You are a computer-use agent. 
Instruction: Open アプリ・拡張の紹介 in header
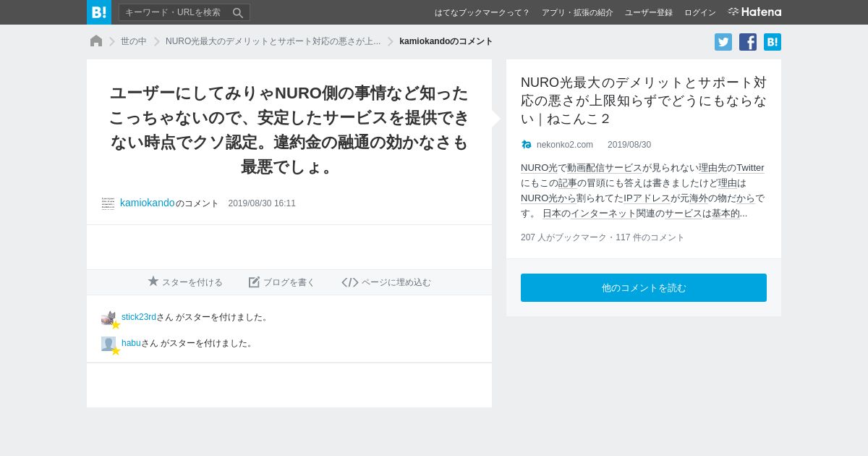[x=577, y=12]
